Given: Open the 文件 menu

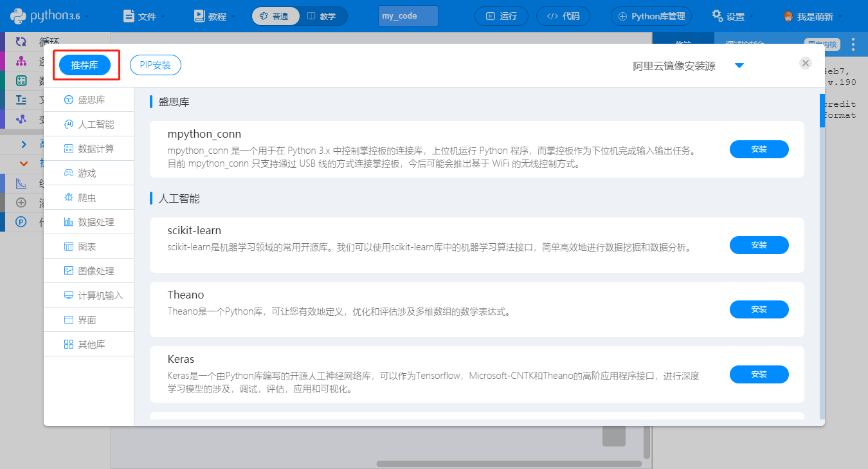Looking at the screenshot, I should pos(145,16).
